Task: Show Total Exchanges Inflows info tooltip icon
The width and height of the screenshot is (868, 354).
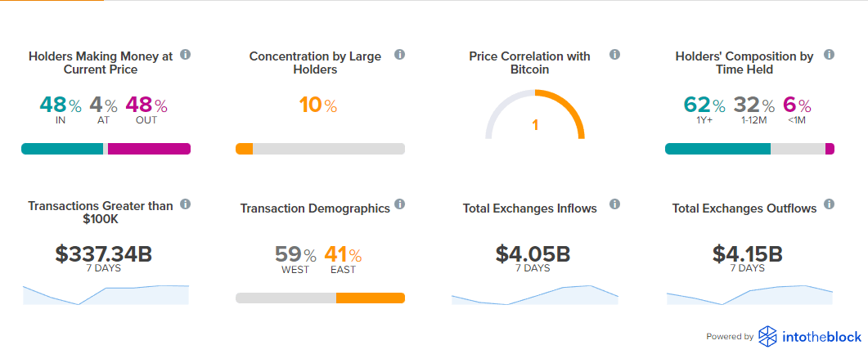Action: click(614, 204)
